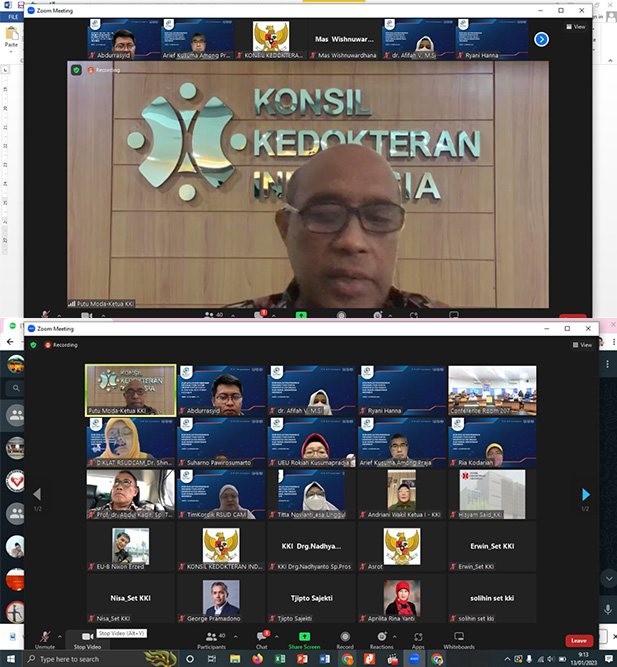Open PowerPoint from the taskbar
617x667 pixels.
pos(302,659)
